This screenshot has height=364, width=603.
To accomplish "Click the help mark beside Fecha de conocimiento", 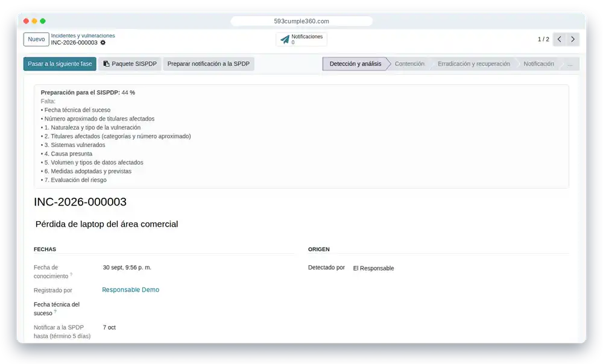I will (x=71, y=274).
